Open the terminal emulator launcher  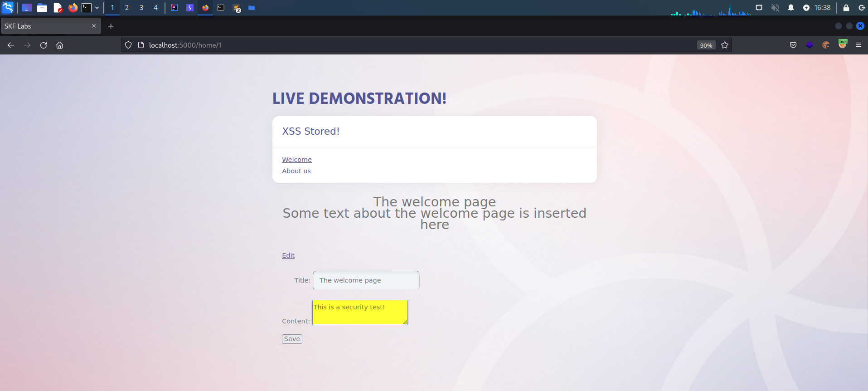86,8
